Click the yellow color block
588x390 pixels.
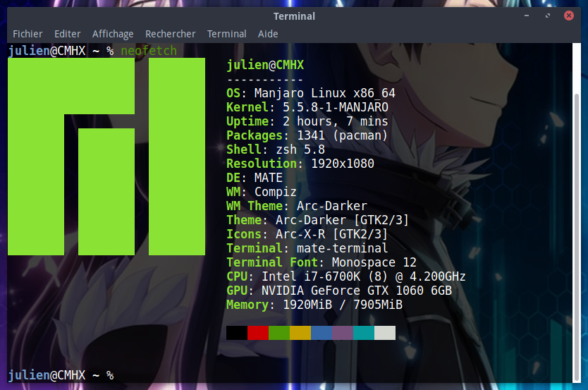pyautogui.click(x=300, y=333)
